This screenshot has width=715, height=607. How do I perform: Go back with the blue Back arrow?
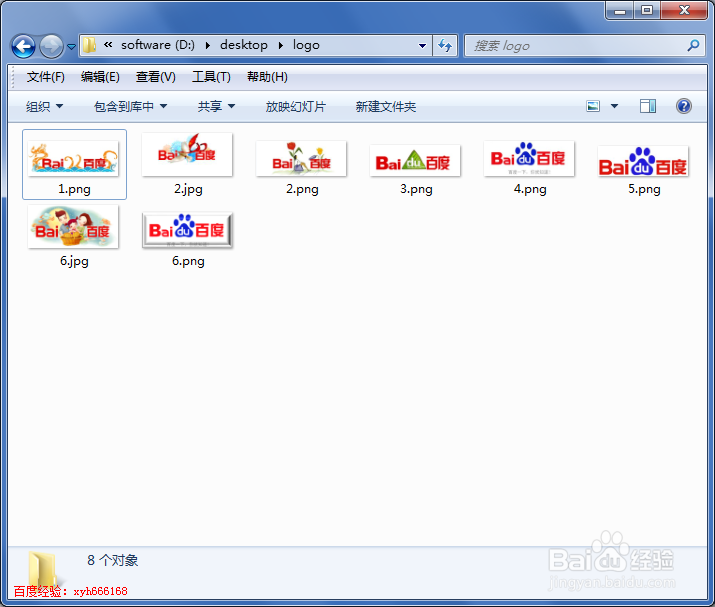coord(23,46)
